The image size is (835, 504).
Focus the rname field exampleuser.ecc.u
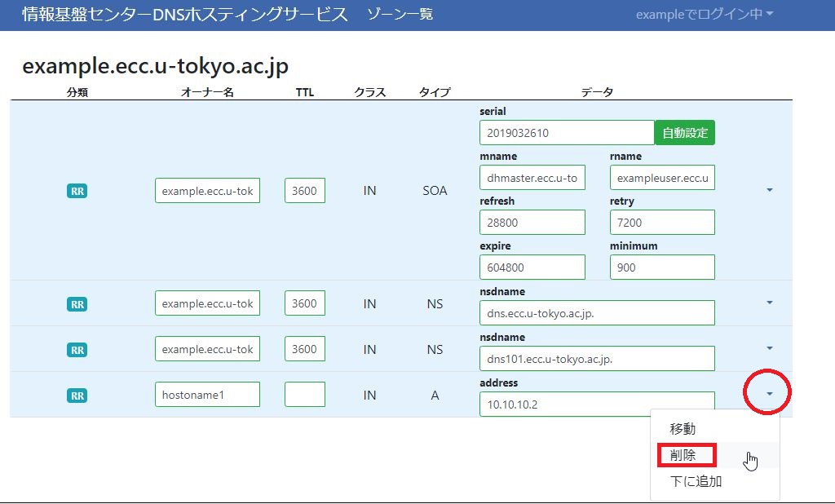[x=662, y=178]
